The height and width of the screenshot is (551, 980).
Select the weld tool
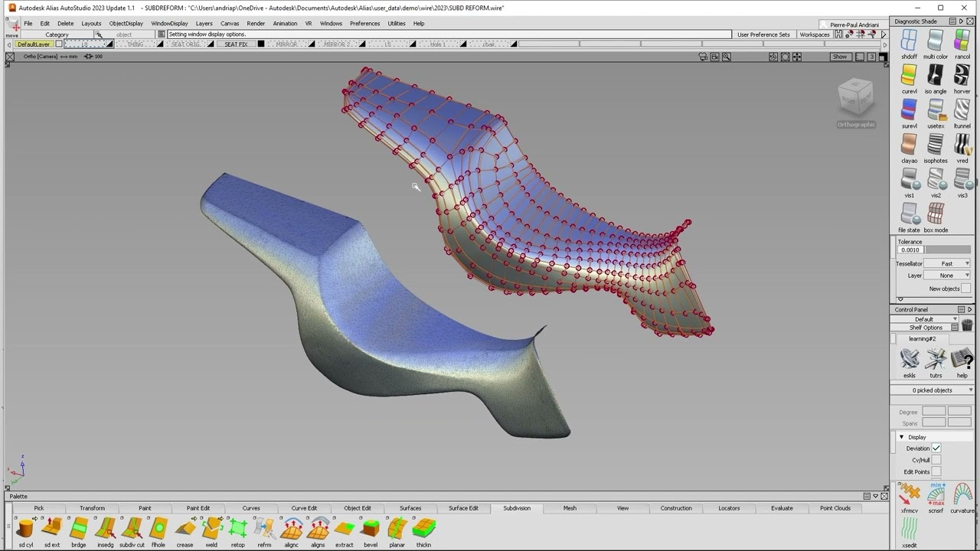click(211, 528)
